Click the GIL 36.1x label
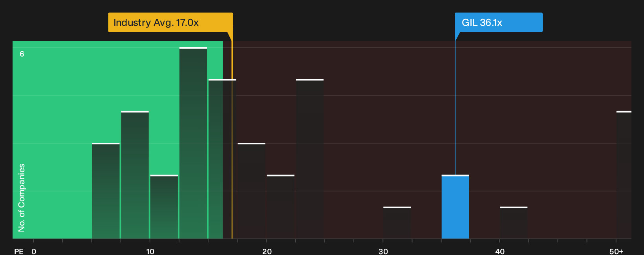 click(x=498, y=22)
